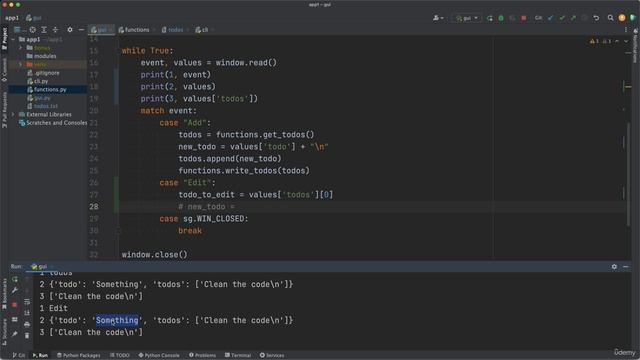Image resolution: width=640 pixels, height=360 pixels.
Task: Switch to the todos editor tab
Action: [x=175, y=30]
